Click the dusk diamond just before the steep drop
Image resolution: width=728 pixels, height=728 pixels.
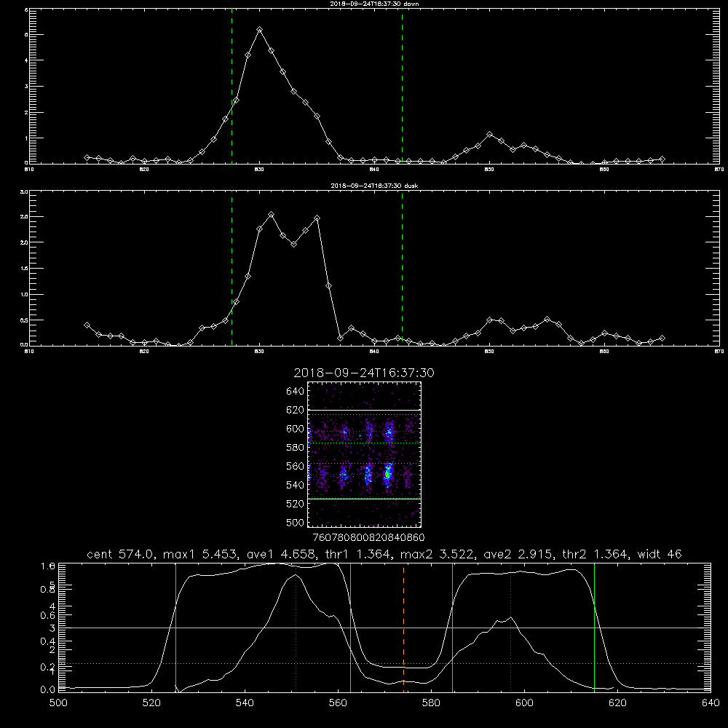(x=317, y=218)
